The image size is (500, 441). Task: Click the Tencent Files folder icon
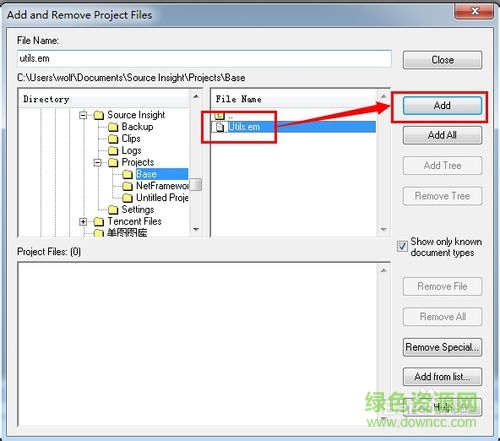click(99, 222)
